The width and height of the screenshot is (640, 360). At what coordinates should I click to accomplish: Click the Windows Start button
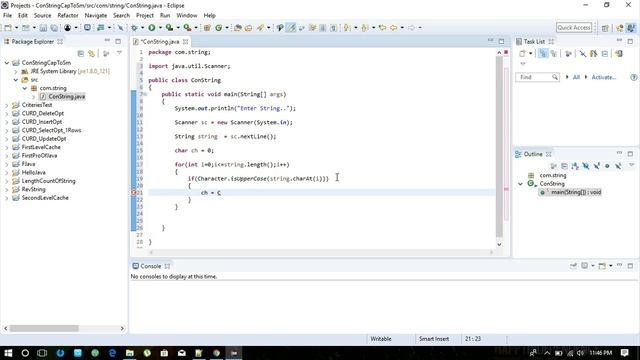[x=8, y=353]
